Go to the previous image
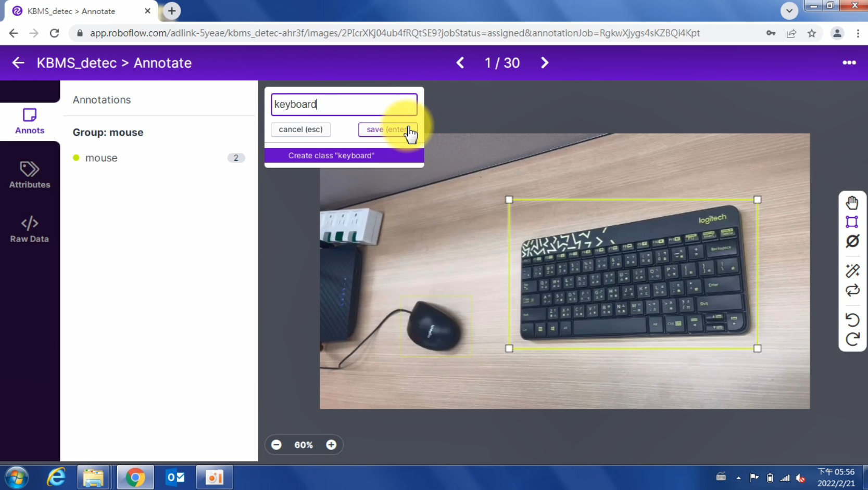Screen dimensions: 868x490 [x=460, y=63]
